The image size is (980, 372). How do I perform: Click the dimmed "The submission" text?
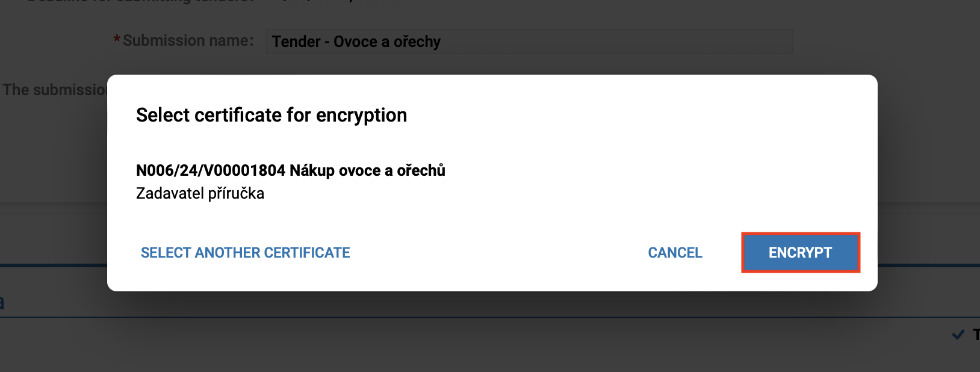click(x=54, y=90)
